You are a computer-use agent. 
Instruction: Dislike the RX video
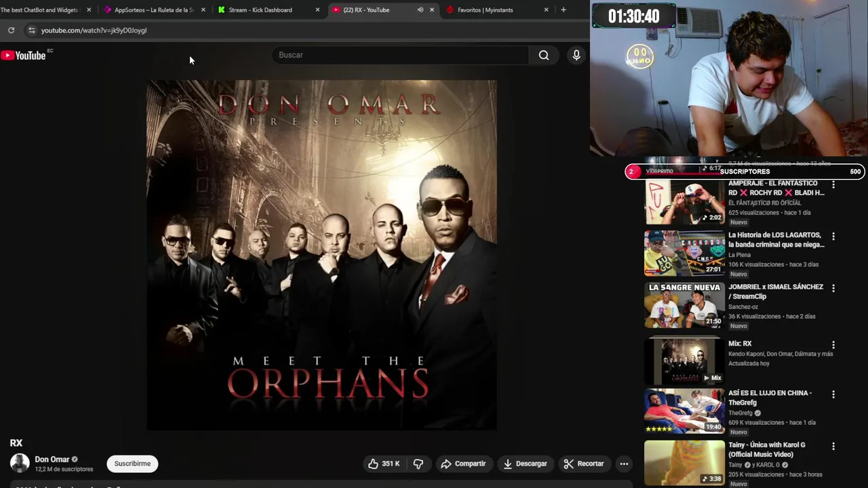tap(418, 464)
